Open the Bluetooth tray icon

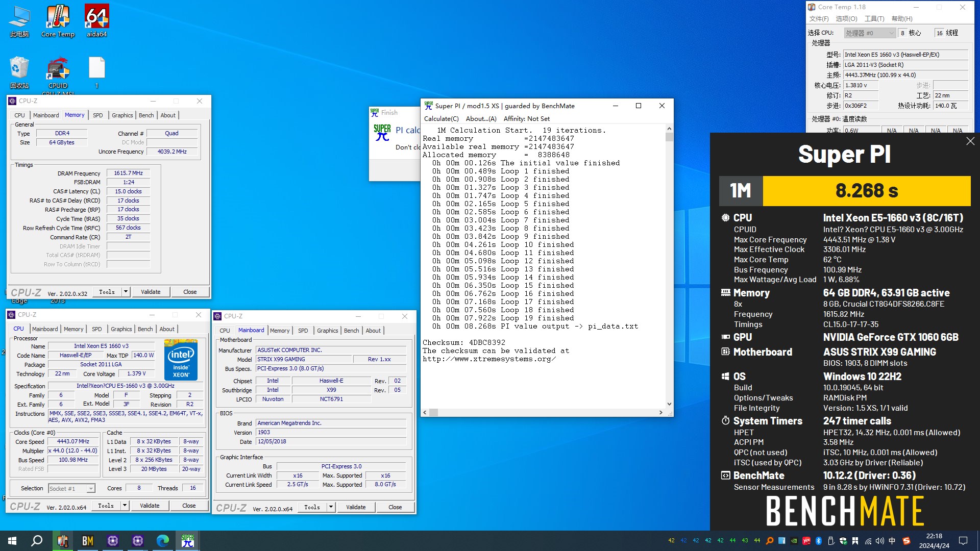(x=819, y=541)
